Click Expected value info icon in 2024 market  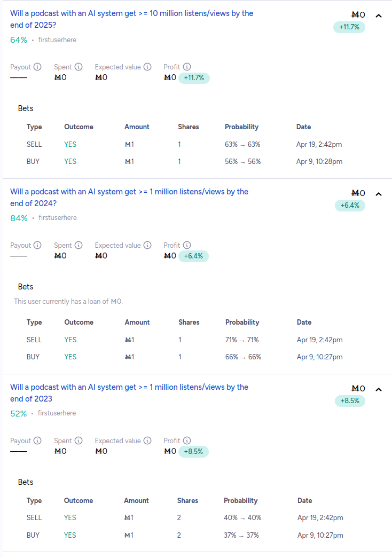click(147, 245)
